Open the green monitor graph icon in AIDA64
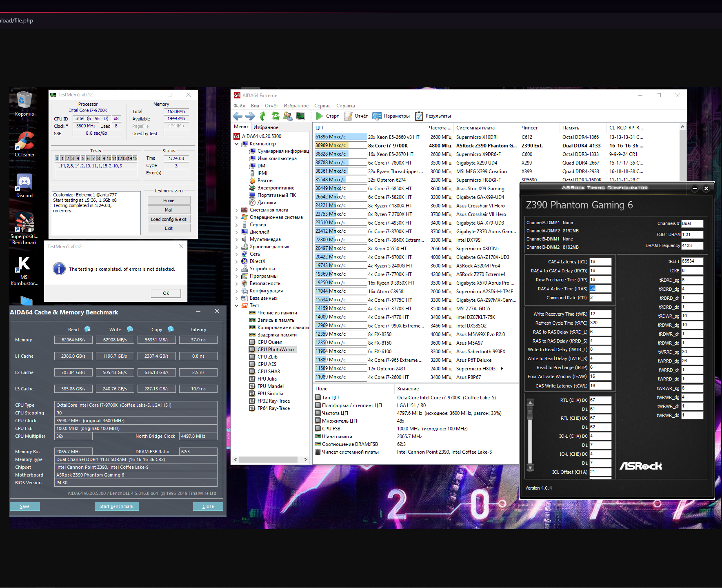This screenshot has height=588, width=722. click(300, 116)
